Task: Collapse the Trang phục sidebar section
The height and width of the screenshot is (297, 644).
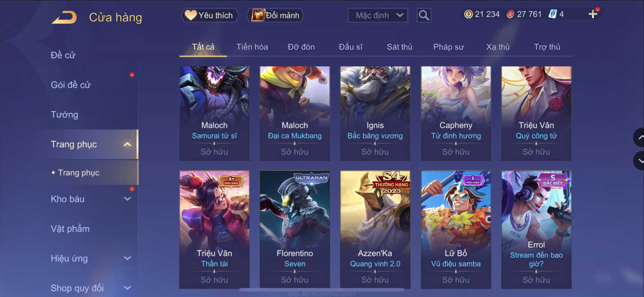Action: [127, 144]
